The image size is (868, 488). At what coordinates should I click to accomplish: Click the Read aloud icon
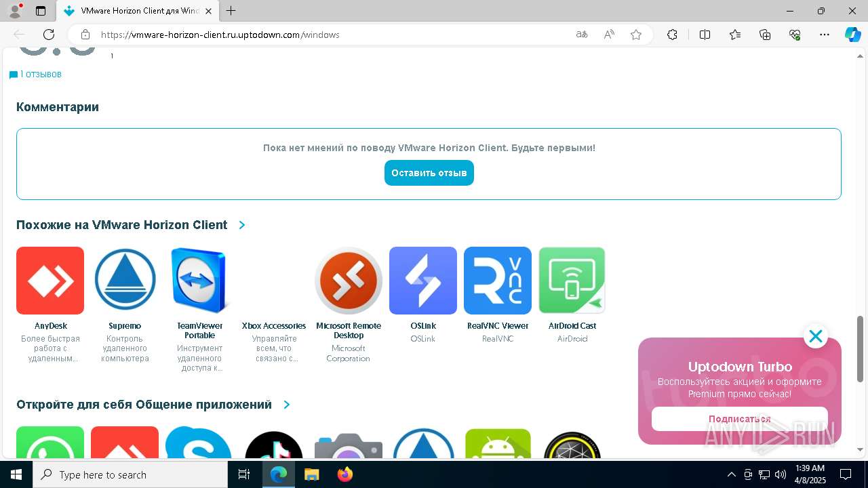pos(609,35)
